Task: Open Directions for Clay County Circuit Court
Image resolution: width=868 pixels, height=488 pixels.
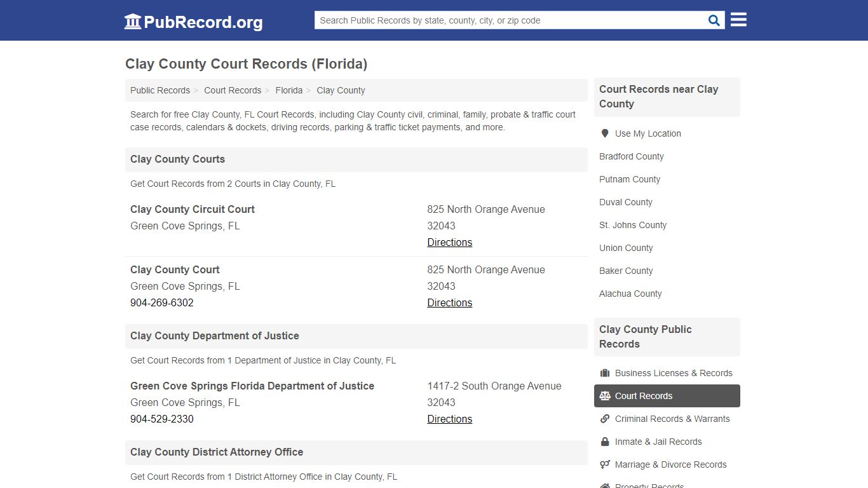Action: [x=449, y=242]
